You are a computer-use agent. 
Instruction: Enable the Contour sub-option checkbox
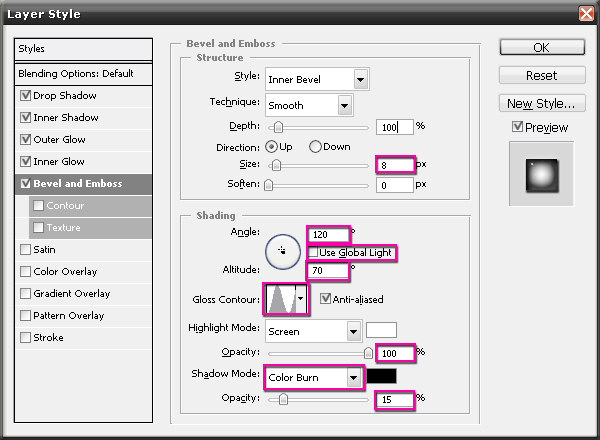[38, 205]
